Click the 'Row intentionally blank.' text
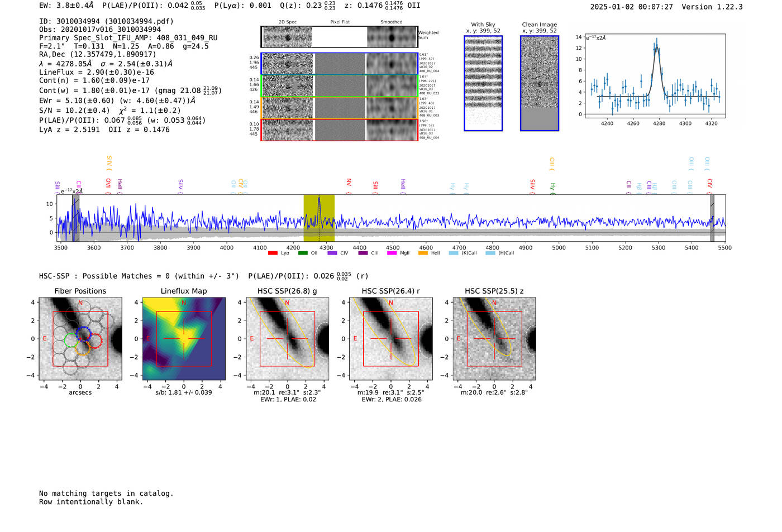This screenshot has height=532, width=782. click(x=91, y=502)
